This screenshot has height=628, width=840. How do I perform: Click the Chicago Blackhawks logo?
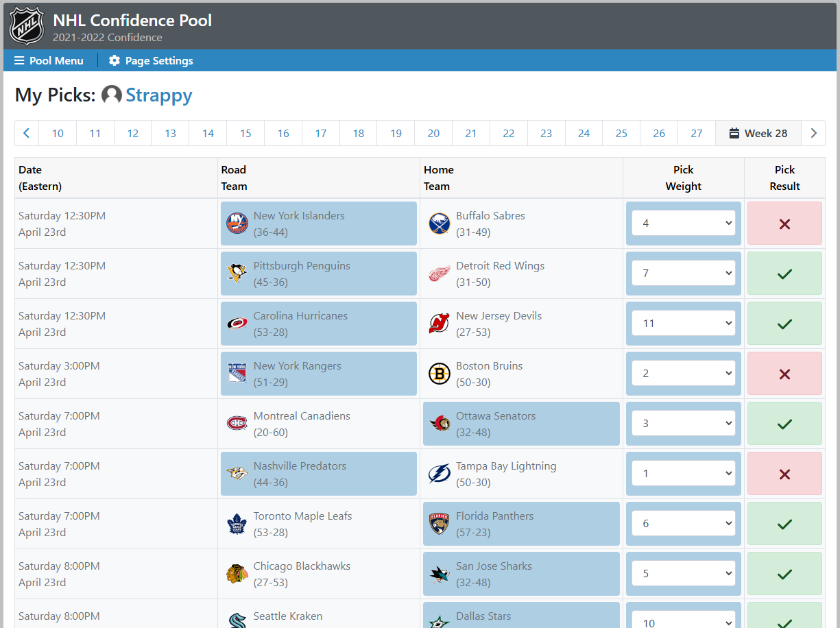[237, 574]
